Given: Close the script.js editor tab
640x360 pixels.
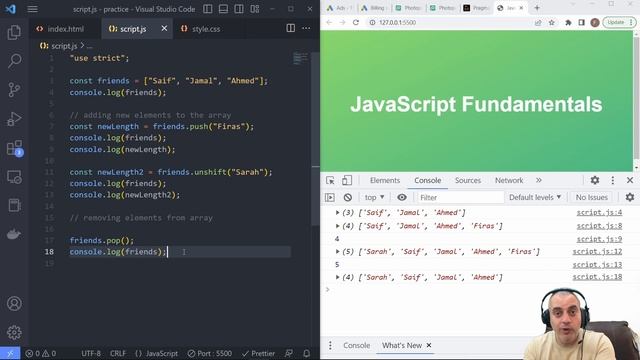Looking at the screenshot, I should pos(164,28).
